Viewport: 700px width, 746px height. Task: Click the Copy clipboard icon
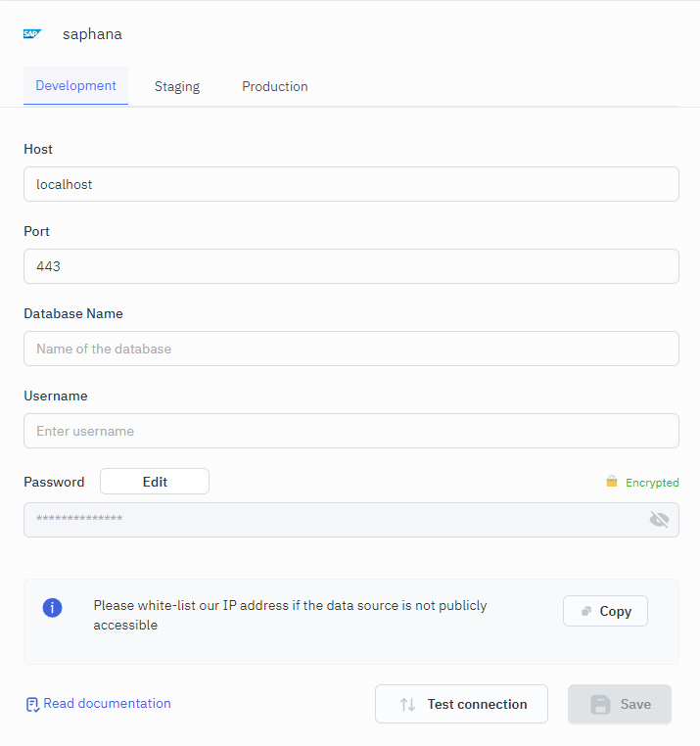pyautogui.click(x=586, y=611)
